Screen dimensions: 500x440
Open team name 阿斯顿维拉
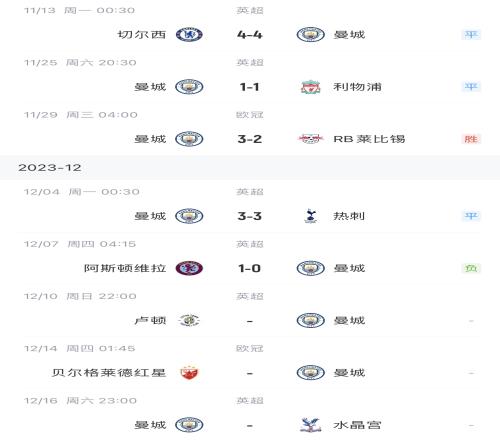click(125, 268)
